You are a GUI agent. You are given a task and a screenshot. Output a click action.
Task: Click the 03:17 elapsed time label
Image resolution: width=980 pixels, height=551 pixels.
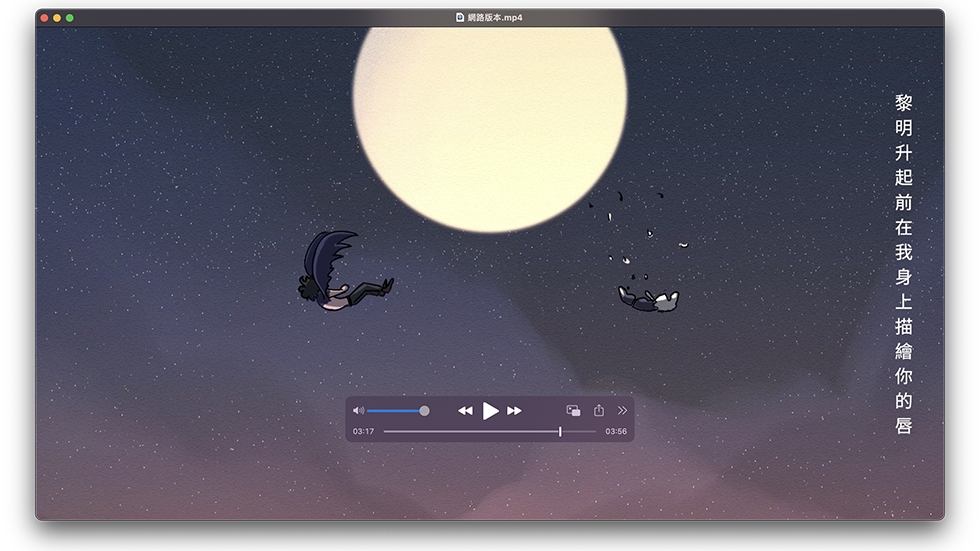pos(363,432)
